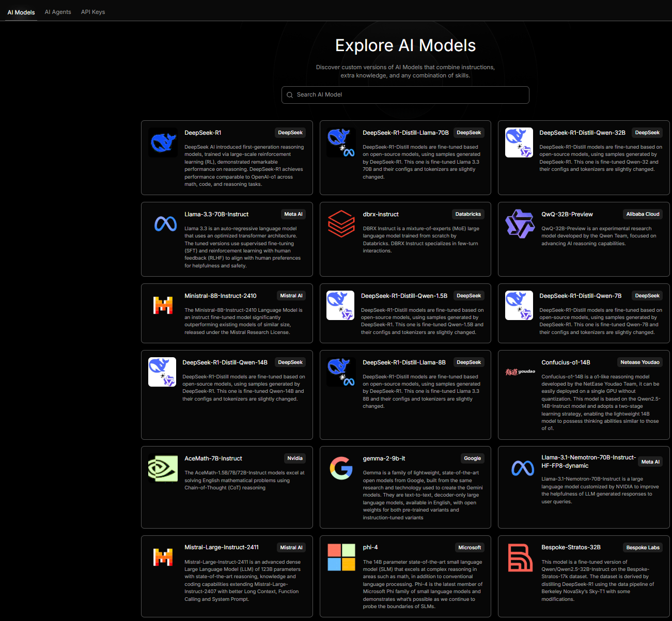
Task: Click the DeepSeek-R1-Distill-Qwen-32B model logo
Action: (519, 142)
